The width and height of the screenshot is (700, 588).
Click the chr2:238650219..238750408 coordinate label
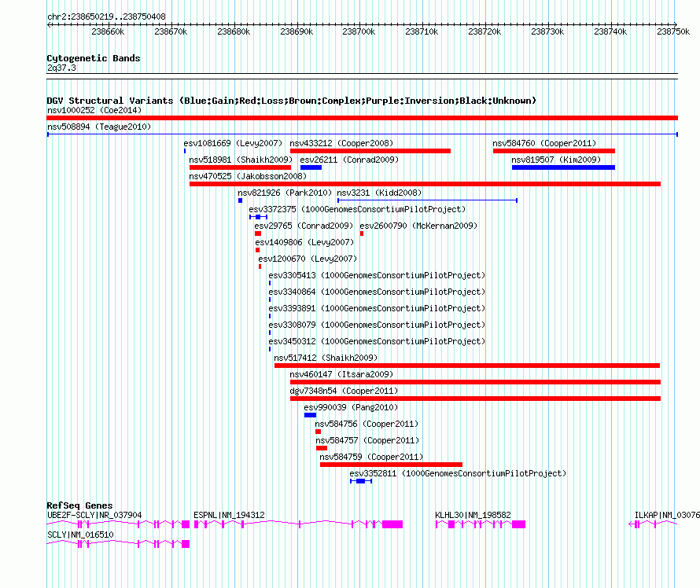[x=106, y=17]
